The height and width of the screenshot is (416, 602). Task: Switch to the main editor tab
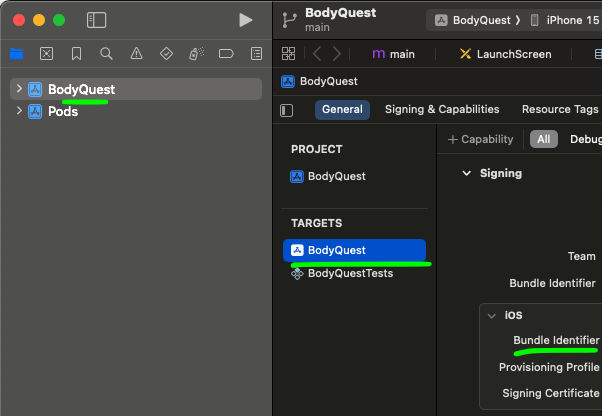point(394,54)
